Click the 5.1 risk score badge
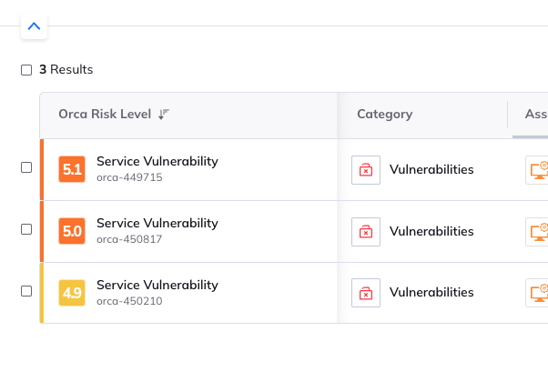This screenshot has width=548, height=392. click(x=72, y=169)
